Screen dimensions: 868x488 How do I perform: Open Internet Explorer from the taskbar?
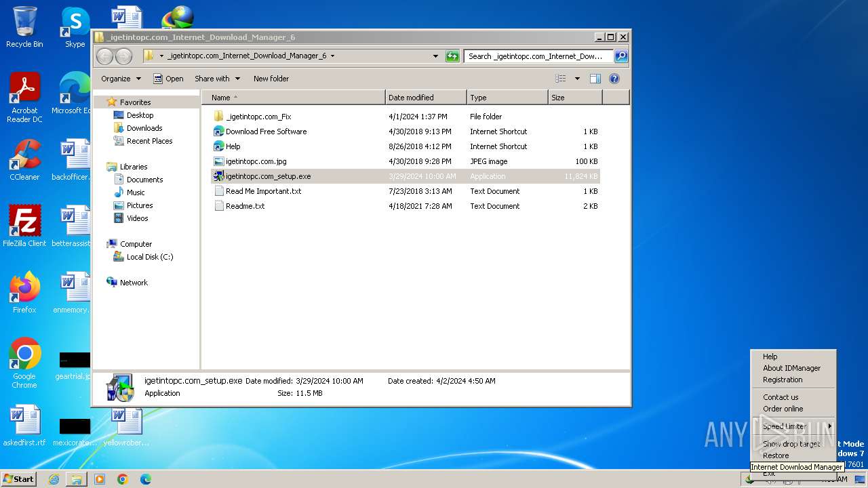[54, 479]
